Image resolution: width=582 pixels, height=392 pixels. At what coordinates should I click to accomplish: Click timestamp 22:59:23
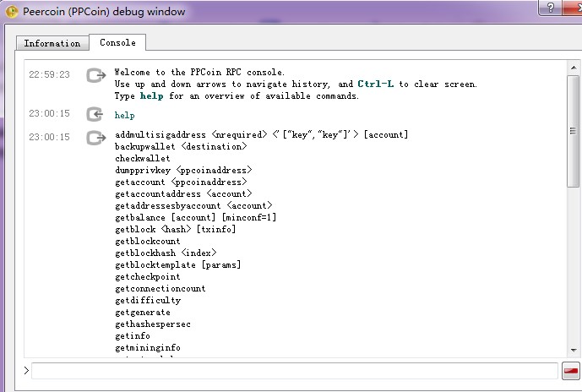(x=49, y=74)
